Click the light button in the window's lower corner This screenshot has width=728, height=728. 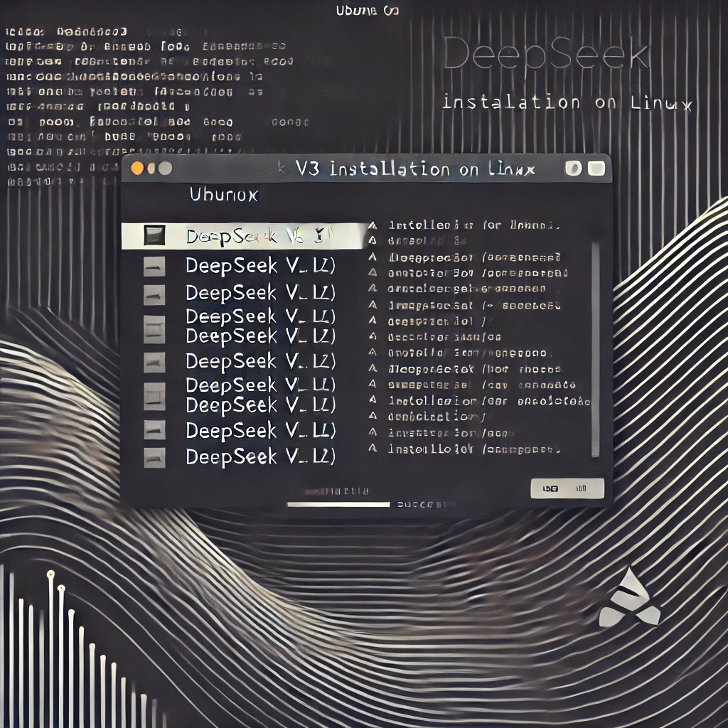(567, 488)
